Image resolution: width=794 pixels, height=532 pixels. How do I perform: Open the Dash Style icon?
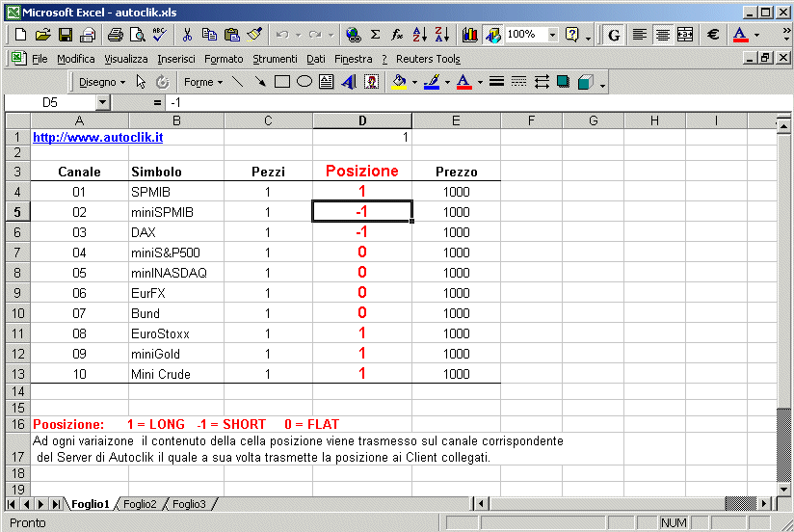click(x=519, y=82)
